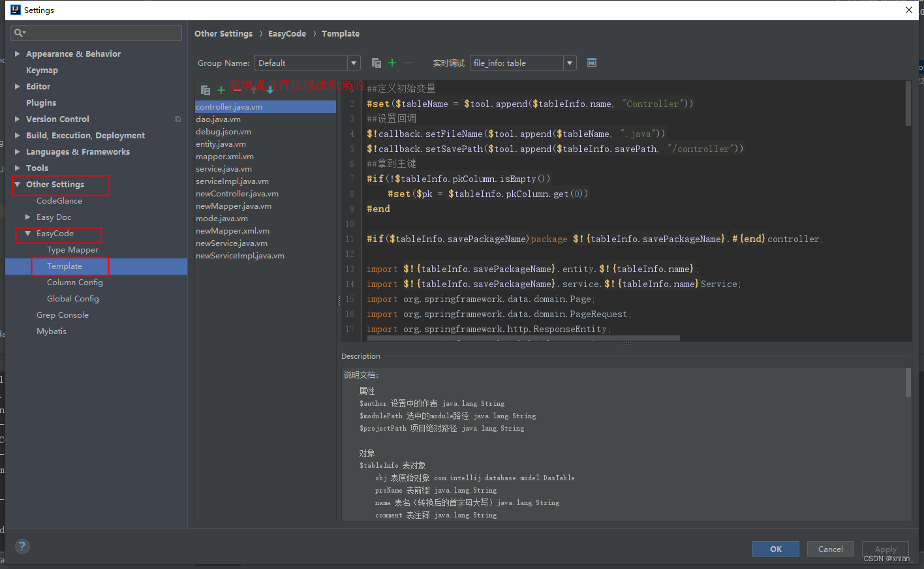Image resolution: width=924 pixels, height=569 pixels.
Task: Click code editor horizontal scrollbar
Action: 523,338
